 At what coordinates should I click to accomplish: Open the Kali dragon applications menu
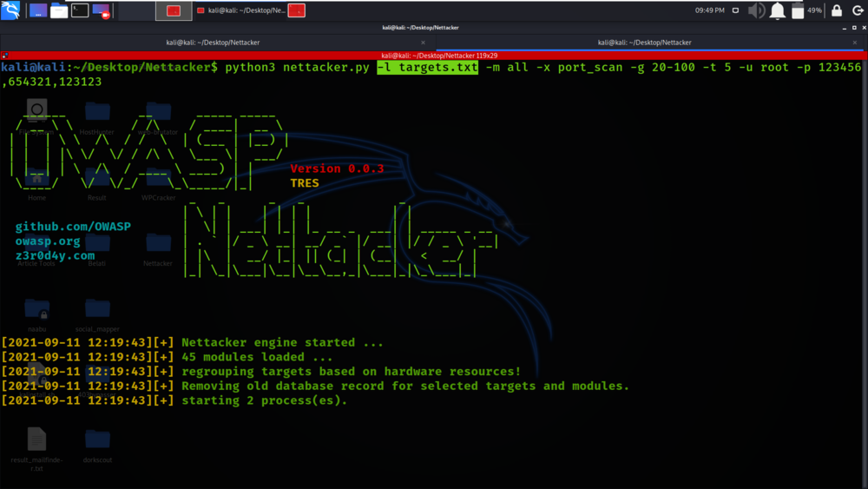point(10,10)
